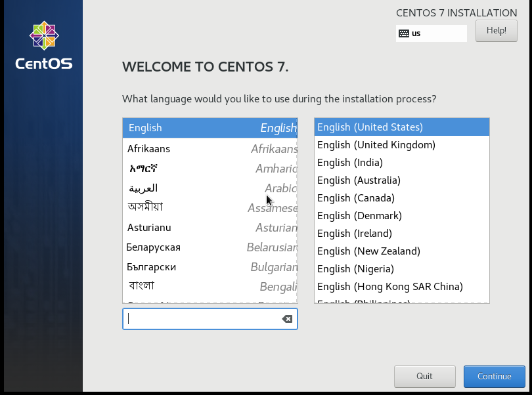Pick English (Canada) locale

point(402,197)
